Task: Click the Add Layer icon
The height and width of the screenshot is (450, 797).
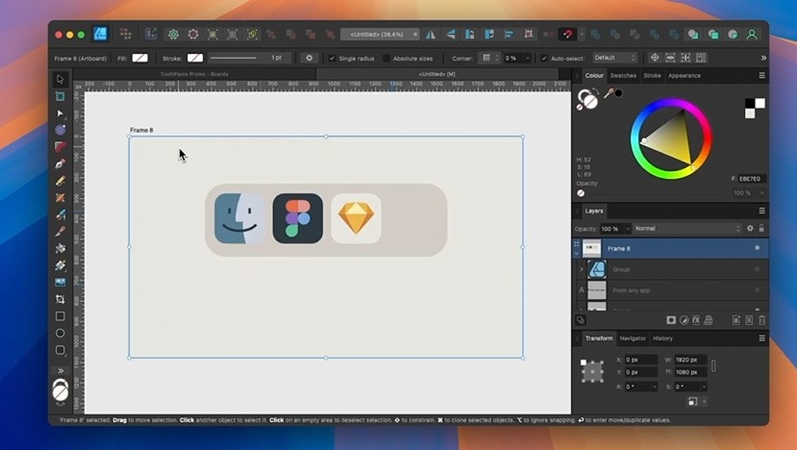Action: 736,320
